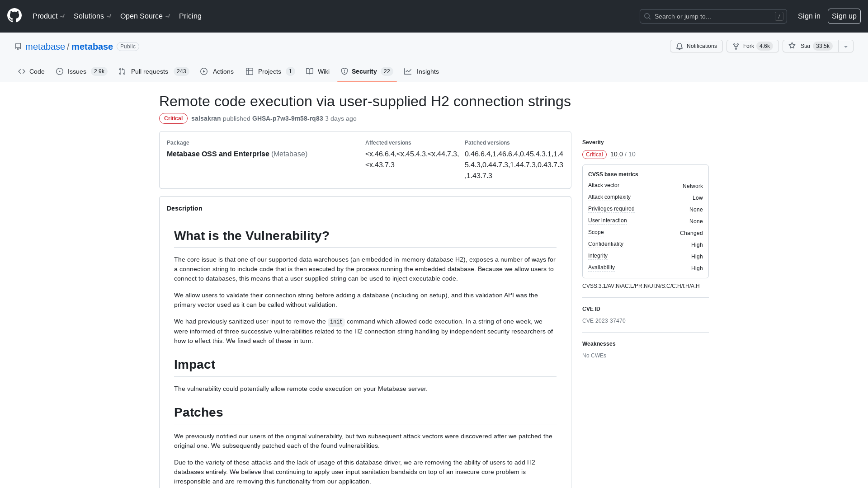Click the Attack vector metric label
This screenshot has width=868, height=488.
tap(604, 185)
